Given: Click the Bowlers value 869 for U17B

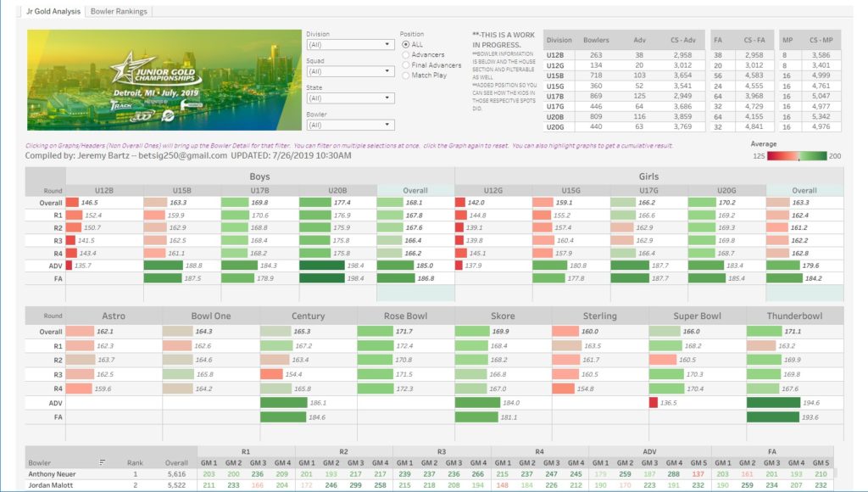Looking at the screenshot, I should (596, 96).
